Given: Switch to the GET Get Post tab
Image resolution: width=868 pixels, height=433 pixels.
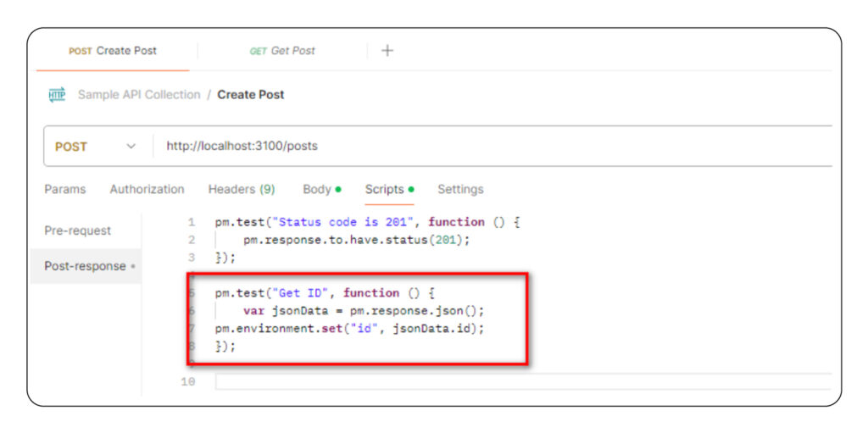Looking at the screenshot, I should click(282, 51).
